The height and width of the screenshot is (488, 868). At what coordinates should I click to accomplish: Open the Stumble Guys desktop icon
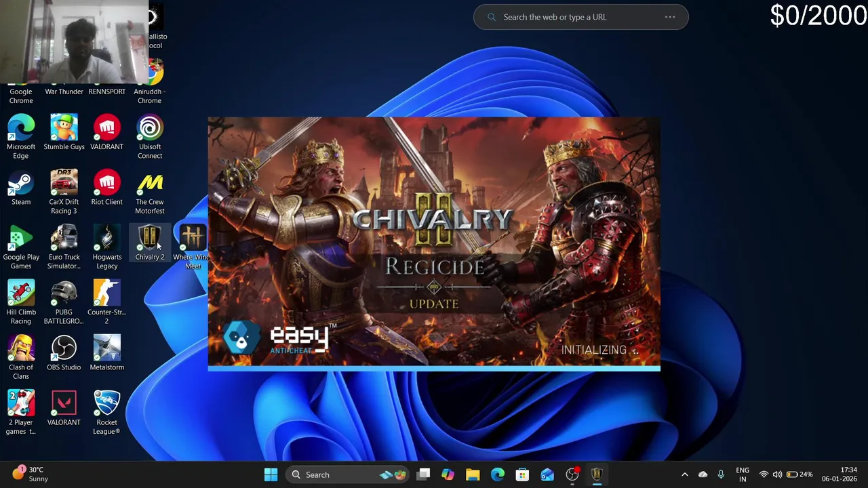(x=64, y=133)
